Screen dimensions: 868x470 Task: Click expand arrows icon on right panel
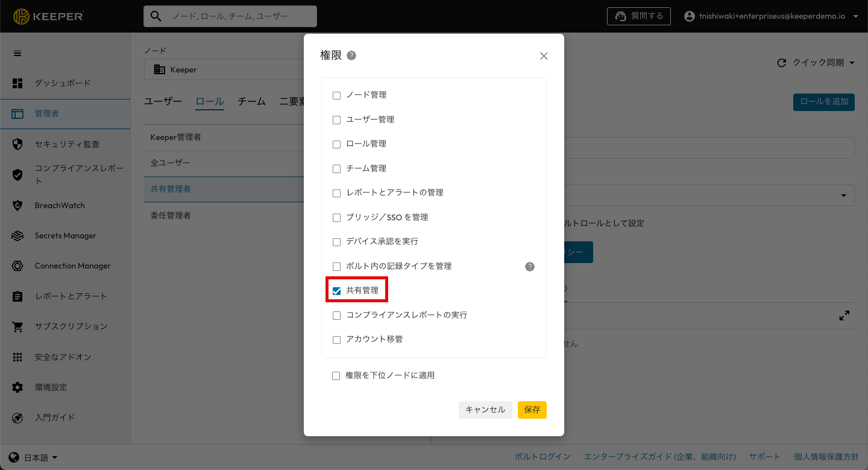pyautogui.click(x=844, y=316)
